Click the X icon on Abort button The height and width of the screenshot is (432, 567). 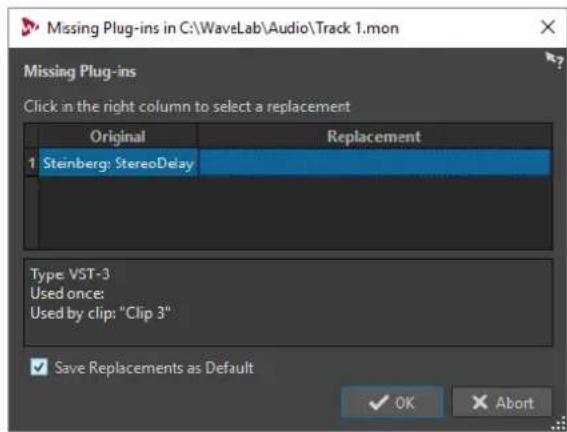(479, 402)
